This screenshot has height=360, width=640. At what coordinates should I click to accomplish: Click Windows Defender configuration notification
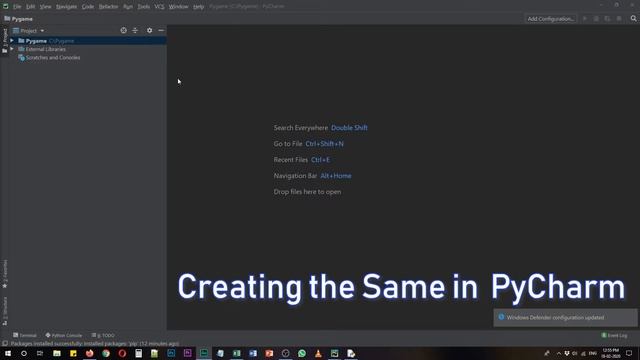(x=565, y=318)
